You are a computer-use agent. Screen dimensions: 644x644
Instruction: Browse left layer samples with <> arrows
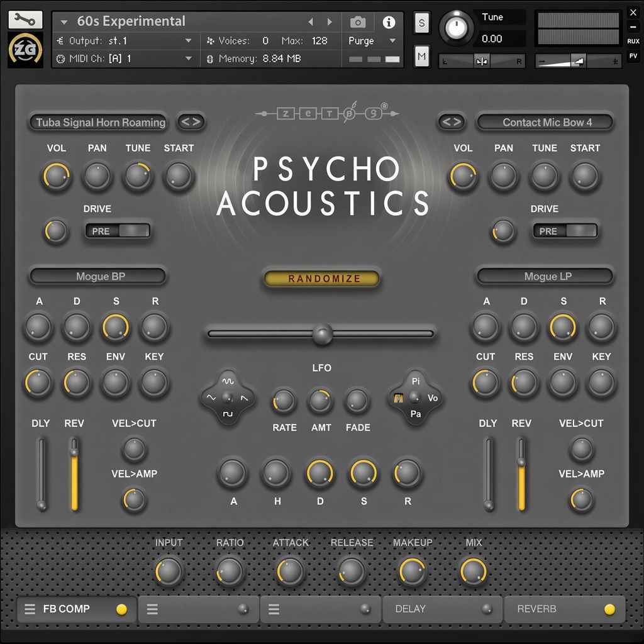(191, 122)
